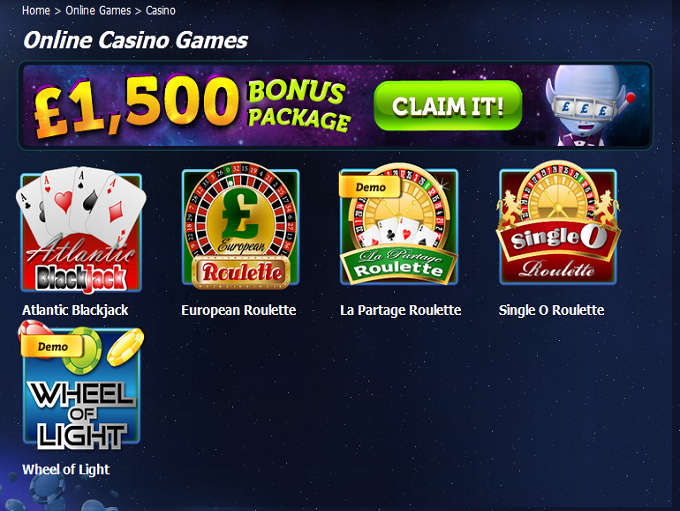Screen dimensions: 680x511
Task: Click the Online Casino Games heading
Action: pos(135,40)
